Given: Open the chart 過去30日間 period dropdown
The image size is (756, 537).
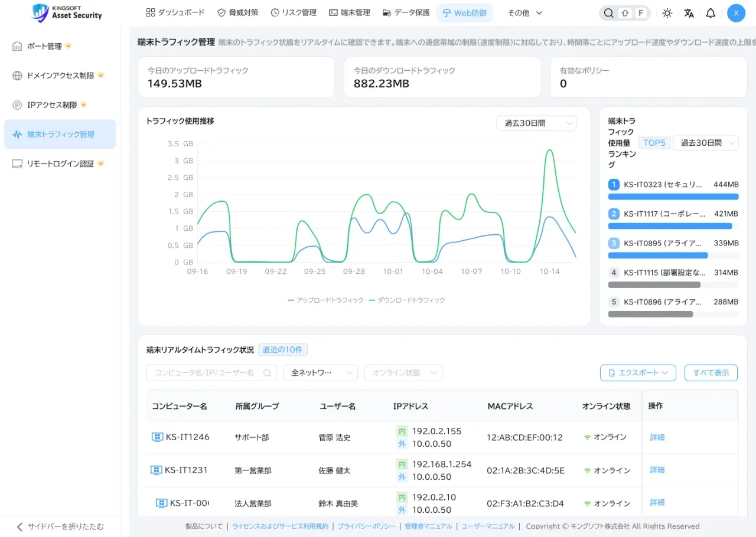Looking at the screenshot, I should (x=536, y=123).
